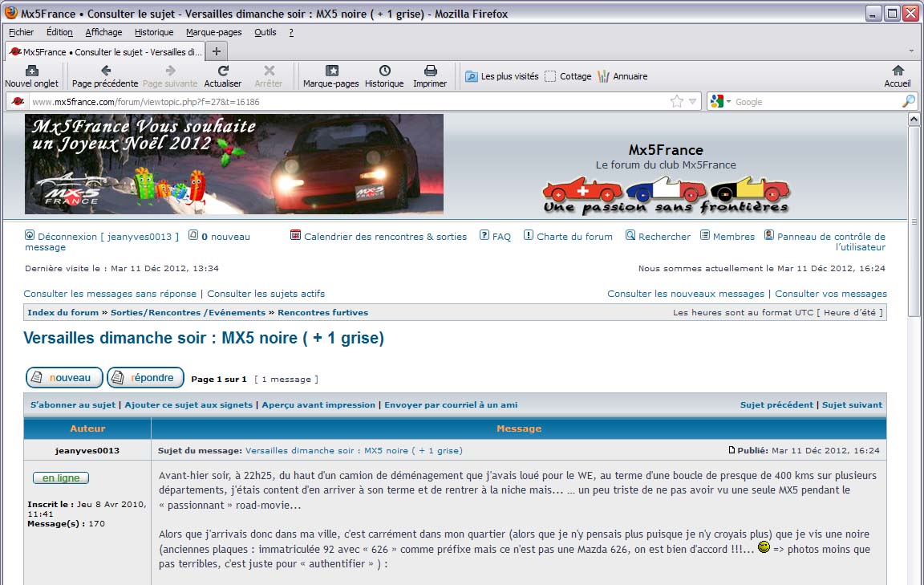Open Consulter les nouveaux messages
Image resolution: width=924 pixels, height=585 pixels.
point(686,294)
